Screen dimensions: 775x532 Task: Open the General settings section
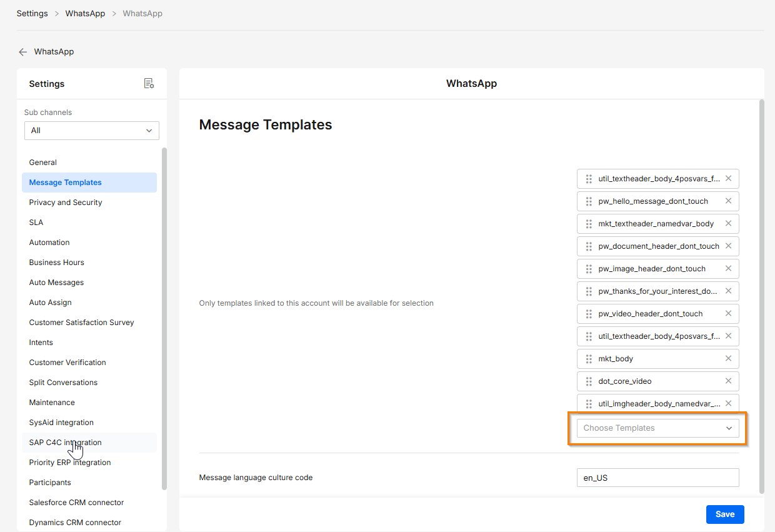pos(89,163)
